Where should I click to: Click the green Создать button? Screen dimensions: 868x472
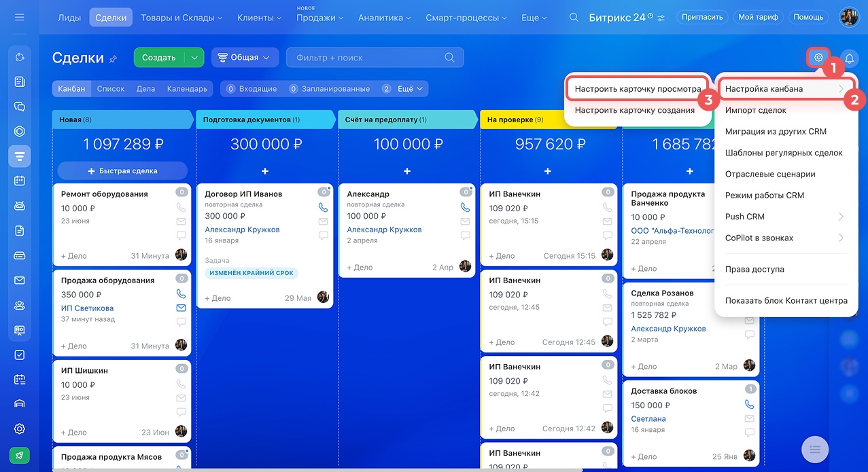coord(160,58)
